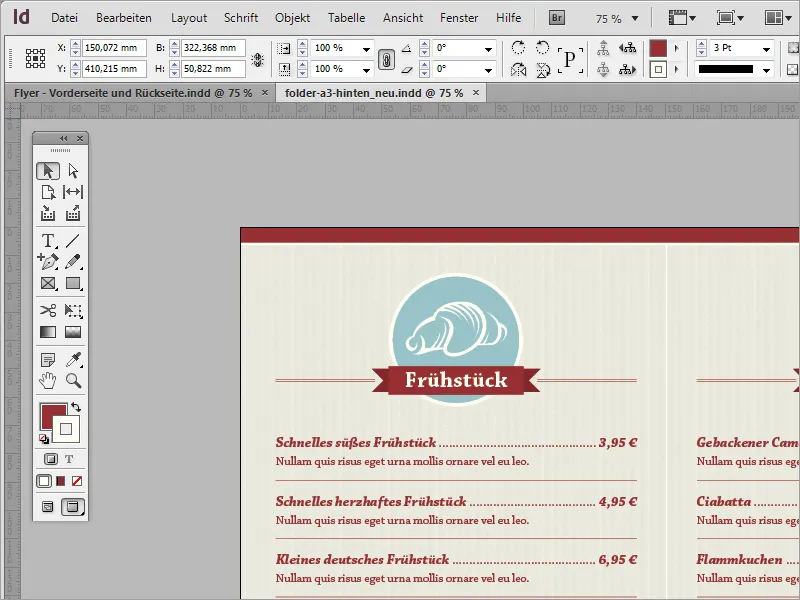Pick the Eyedropper tool
Image resolution: width=800 pixels, height=600 pixels.
tap(72, 360)
